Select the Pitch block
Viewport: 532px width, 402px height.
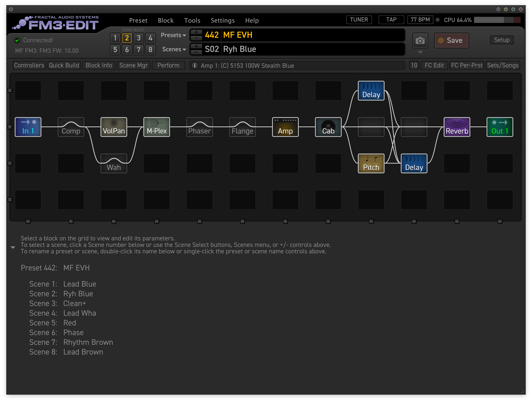[371, 163]
